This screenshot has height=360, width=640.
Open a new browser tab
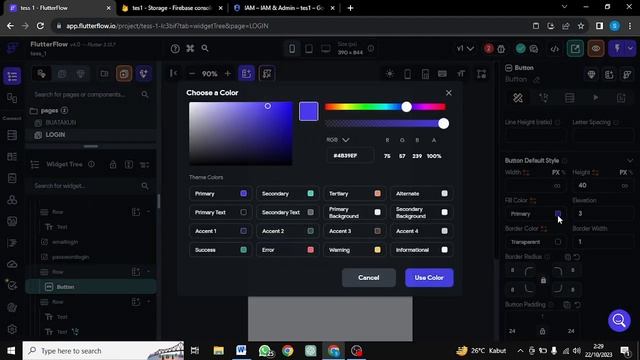click(x=350, y=8)
